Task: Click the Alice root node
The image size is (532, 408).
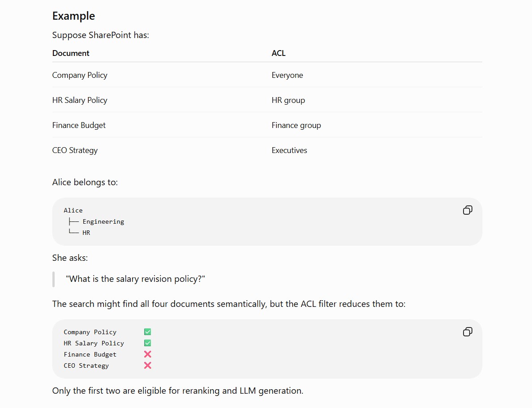Action: coord(73,210)
